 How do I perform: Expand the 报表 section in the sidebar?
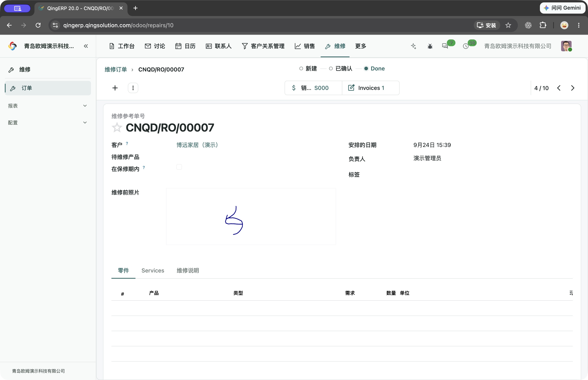coord(48,106)
